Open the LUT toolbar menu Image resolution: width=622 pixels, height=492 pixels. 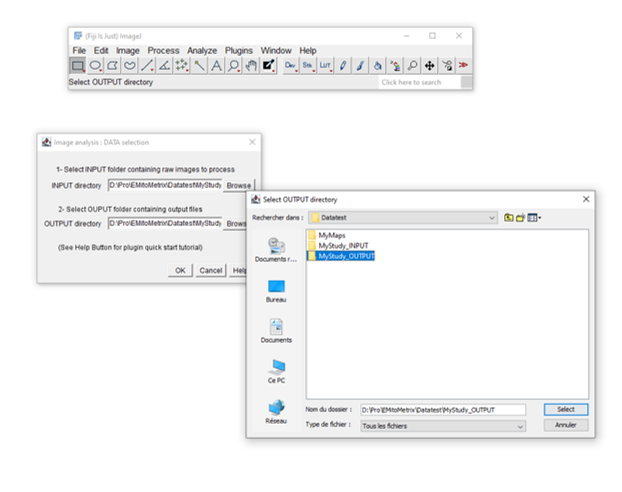325,65
